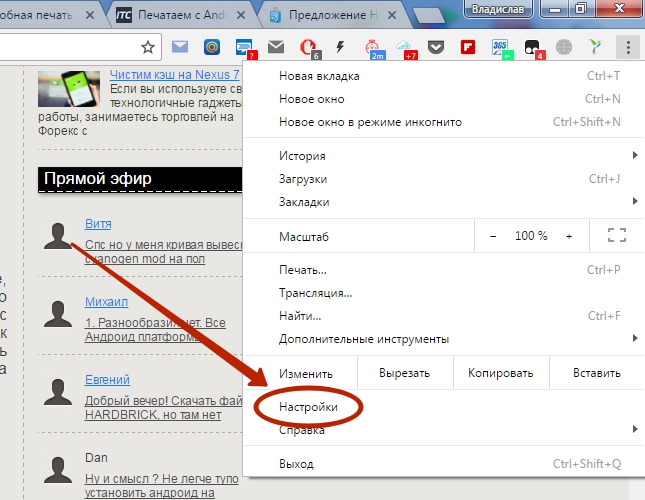Image resolution: width=645 pixels, height=500 pixels.
Task: Open the red stop-hand extension with badge 6
Action: click(x=309, y=49)
